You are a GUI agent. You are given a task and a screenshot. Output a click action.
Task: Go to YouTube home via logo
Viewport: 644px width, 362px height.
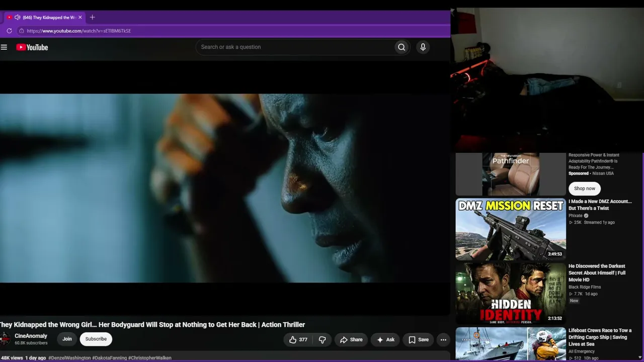32,47
